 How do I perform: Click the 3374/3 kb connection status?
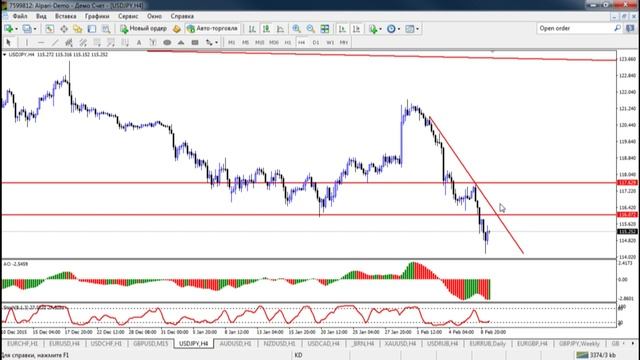(x=596, y=355)
